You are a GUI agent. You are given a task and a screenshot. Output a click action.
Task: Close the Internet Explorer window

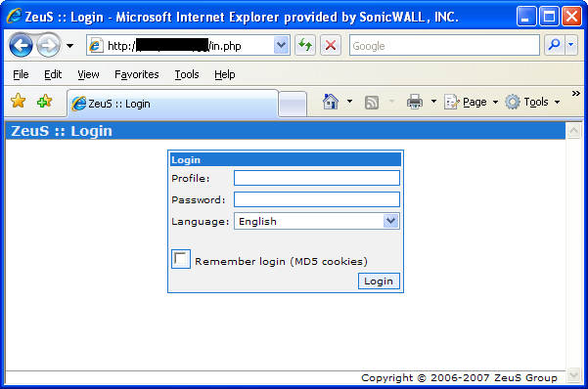coord(571,17)
